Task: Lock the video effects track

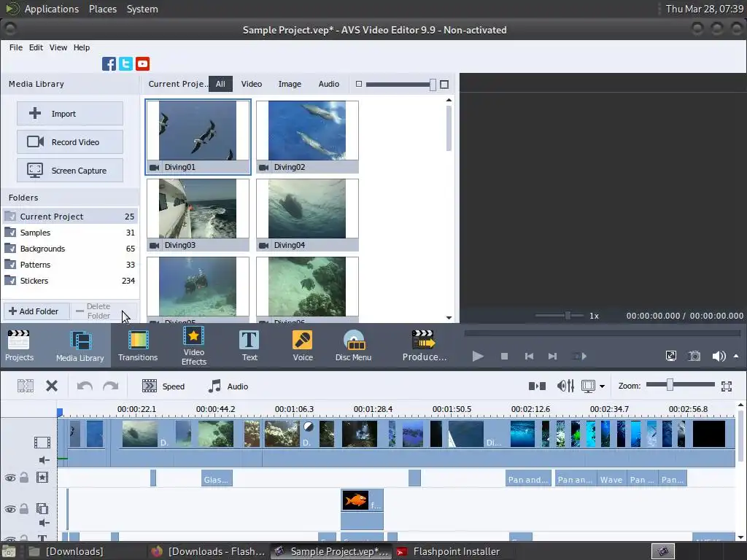Action: [x=24, y=477]
